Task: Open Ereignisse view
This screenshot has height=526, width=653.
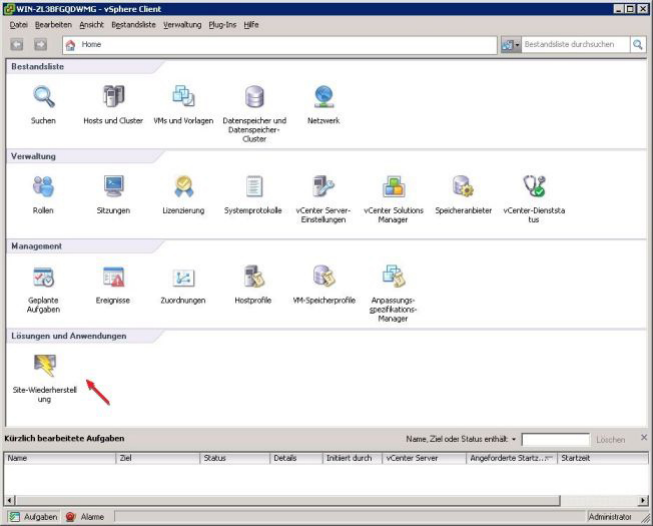Action: pos(113,285)
